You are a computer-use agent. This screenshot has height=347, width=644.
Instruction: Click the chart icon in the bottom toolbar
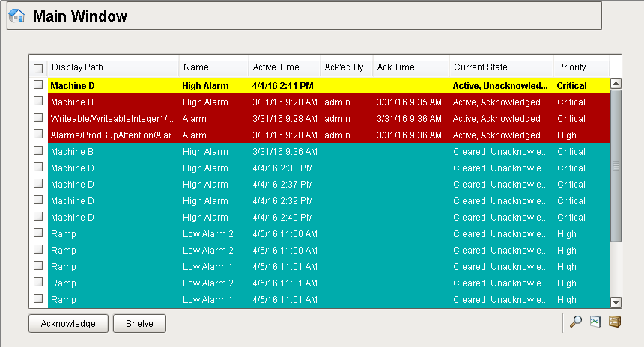coord(595,322)
